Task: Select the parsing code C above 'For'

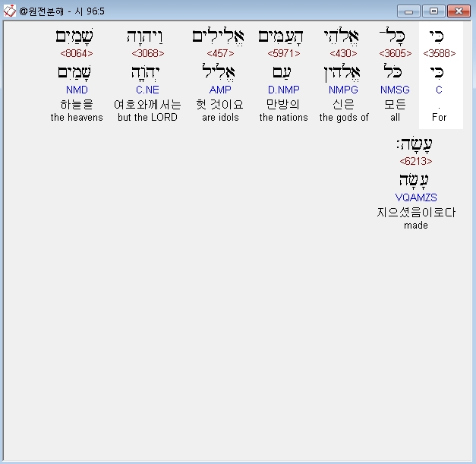Action: 439,90
